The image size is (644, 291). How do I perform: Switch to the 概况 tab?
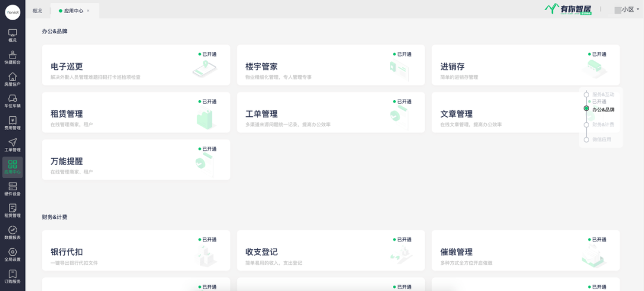[x=38, y=11]
